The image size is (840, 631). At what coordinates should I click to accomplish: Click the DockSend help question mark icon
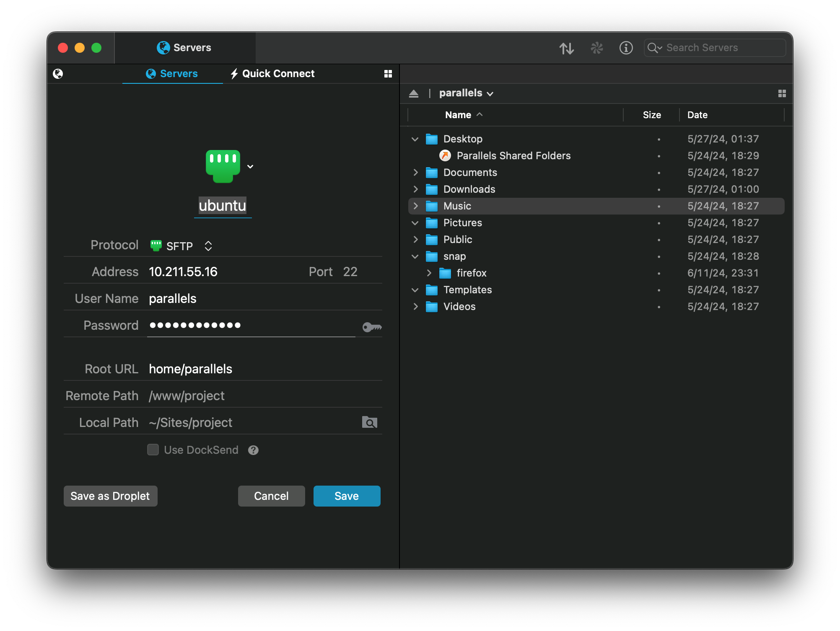(253, 450)
